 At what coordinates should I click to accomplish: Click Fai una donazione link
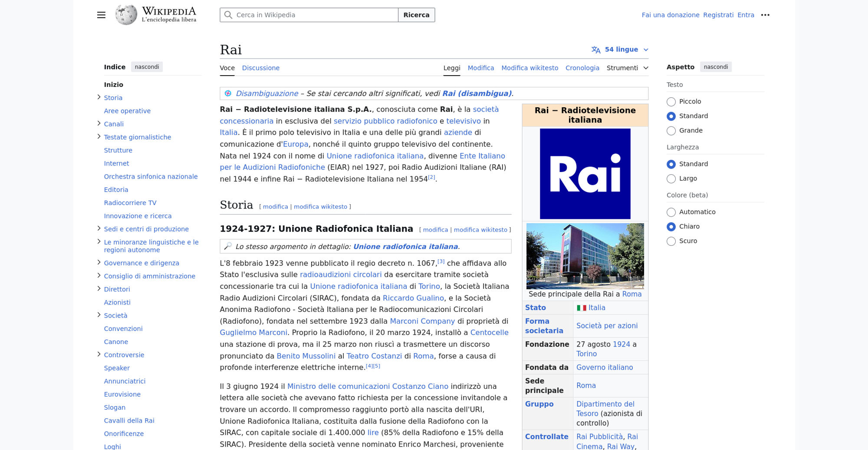pos(671,15)
